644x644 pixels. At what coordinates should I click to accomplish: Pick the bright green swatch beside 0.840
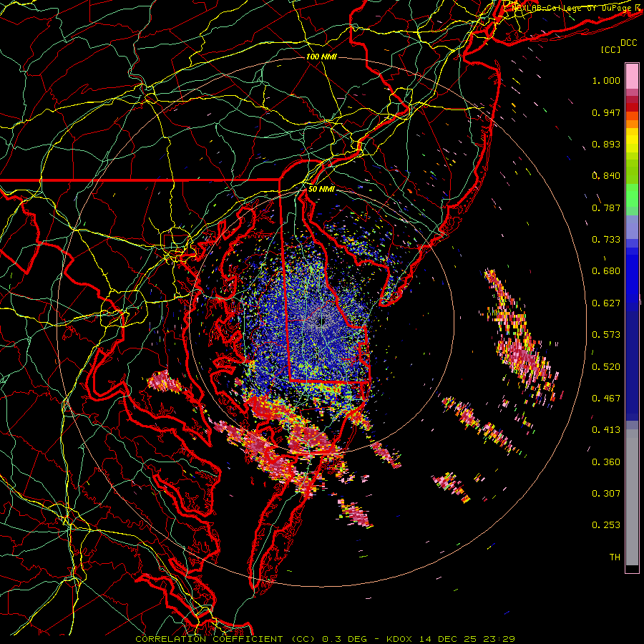pos(632,179)
